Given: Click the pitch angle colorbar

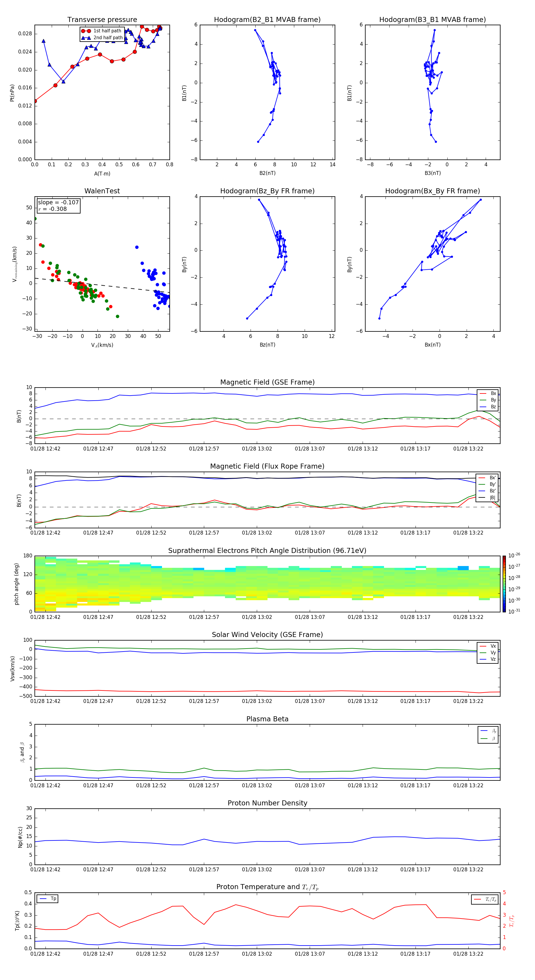Looking at the screenshot, I should pos(504,584).
